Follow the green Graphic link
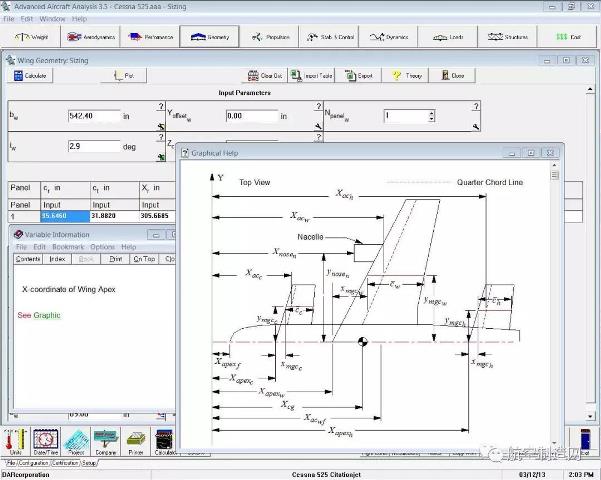This screenshot has height=480, width=601. [x=47, y=315]
